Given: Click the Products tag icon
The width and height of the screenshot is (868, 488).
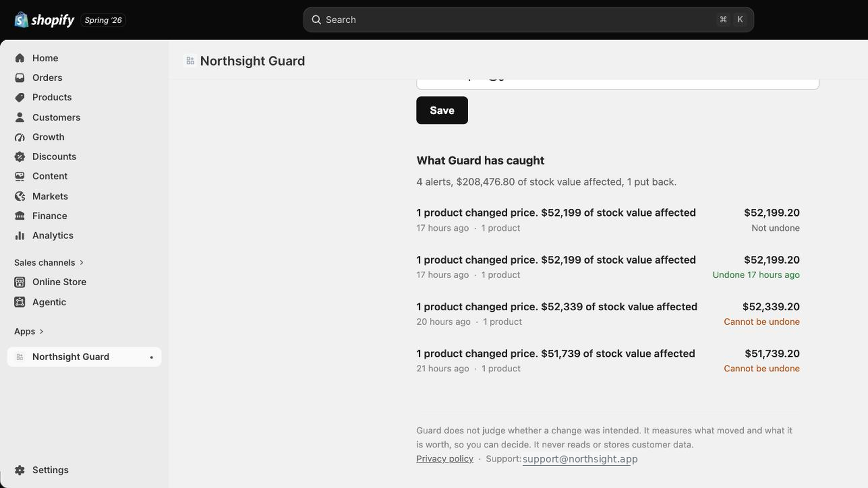Looking at the screenshot, I should click(x=20, y=98).
